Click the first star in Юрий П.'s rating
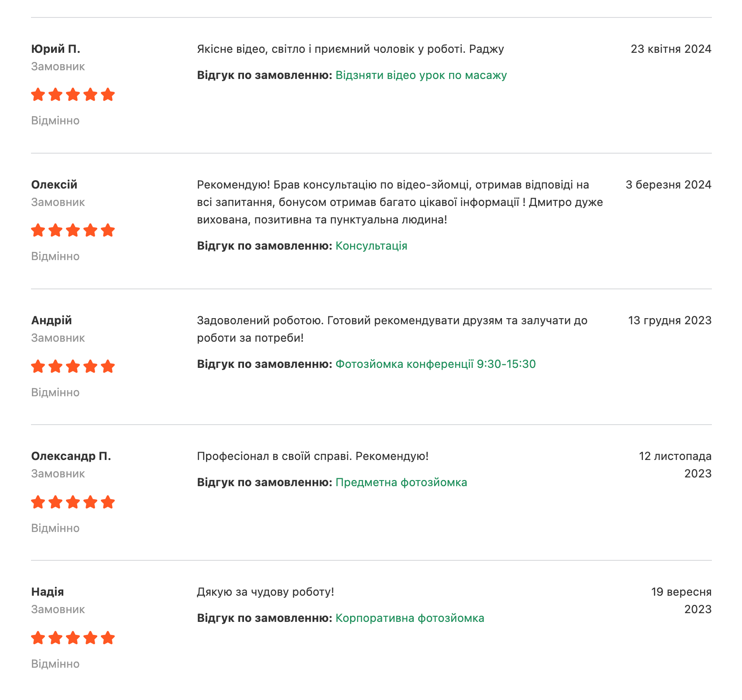 click(x=38, y=94)
